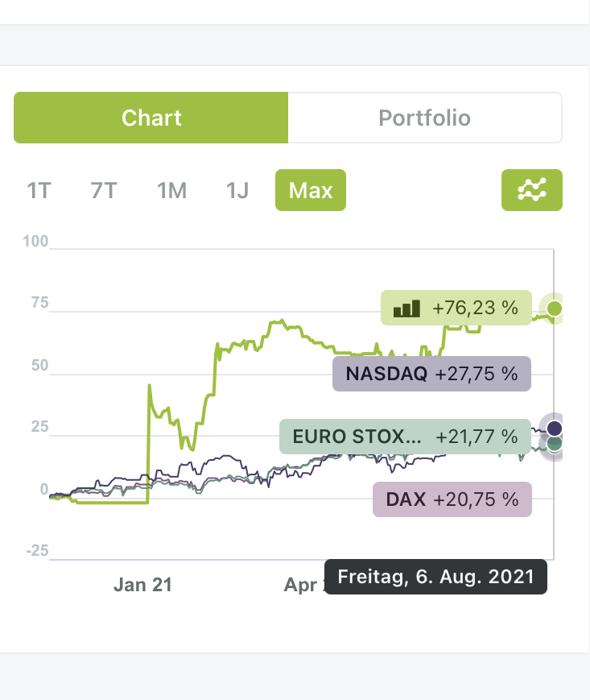
Task: Toggle the benchmark comparison chart icon
Action: [x=531, y=190]
